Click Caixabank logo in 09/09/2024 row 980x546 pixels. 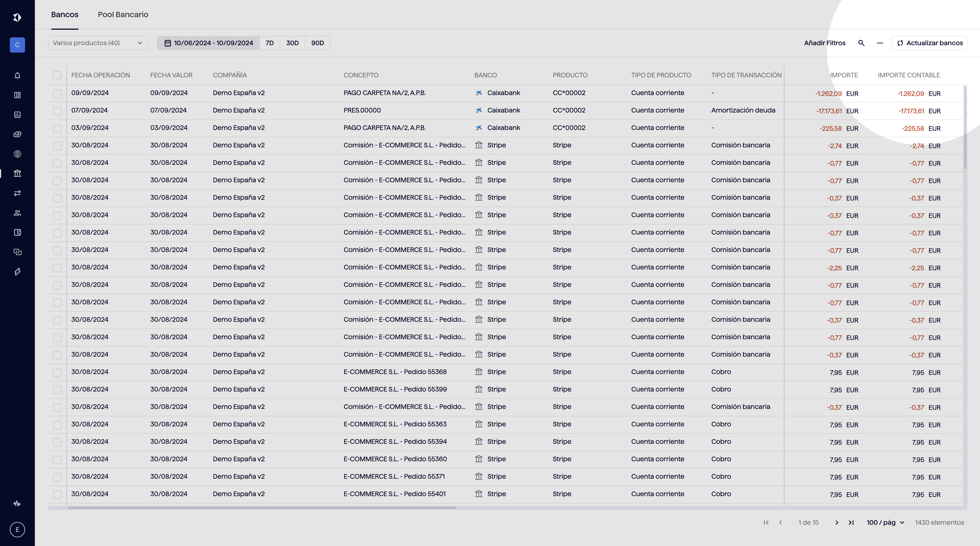(479, 93)
